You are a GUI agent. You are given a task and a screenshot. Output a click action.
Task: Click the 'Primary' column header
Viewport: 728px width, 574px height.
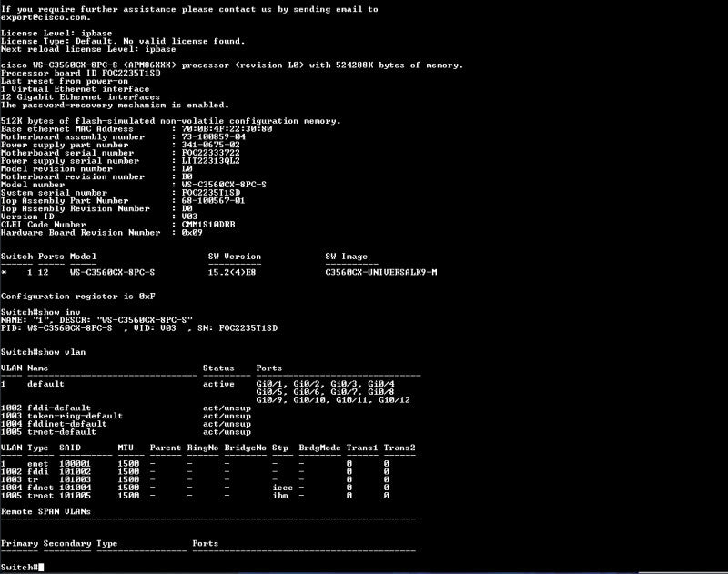tap(19, 543)
